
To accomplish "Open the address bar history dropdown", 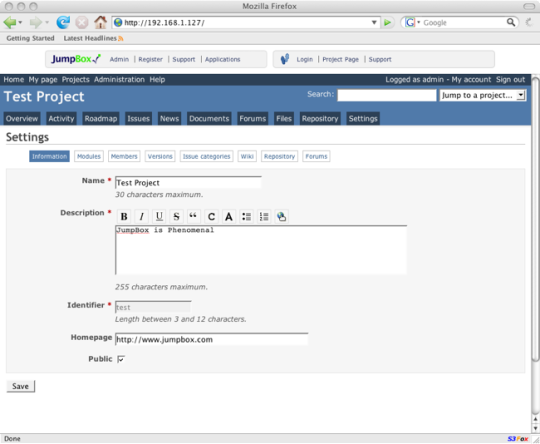I will (374, 23).
